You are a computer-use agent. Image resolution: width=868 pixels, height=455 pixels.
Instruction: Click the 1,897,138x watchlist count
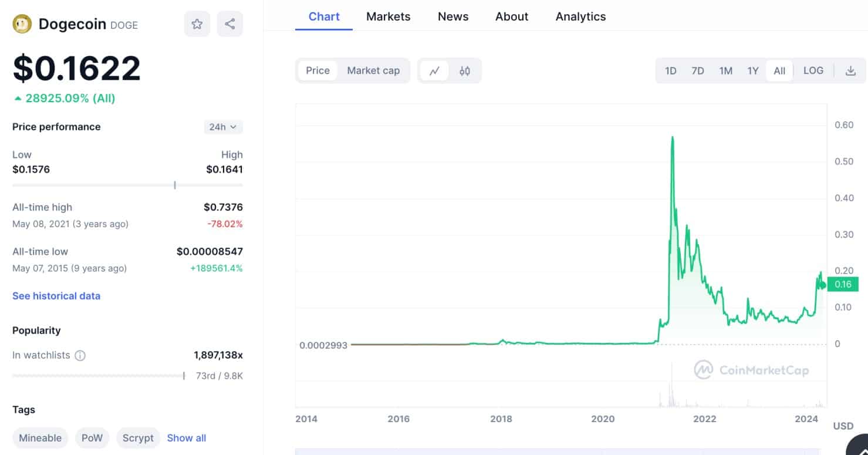tap(218, 355)
